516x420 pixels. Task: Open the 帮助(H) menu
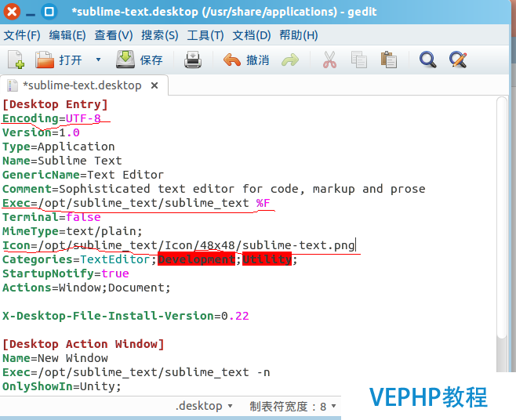[299, 35]
